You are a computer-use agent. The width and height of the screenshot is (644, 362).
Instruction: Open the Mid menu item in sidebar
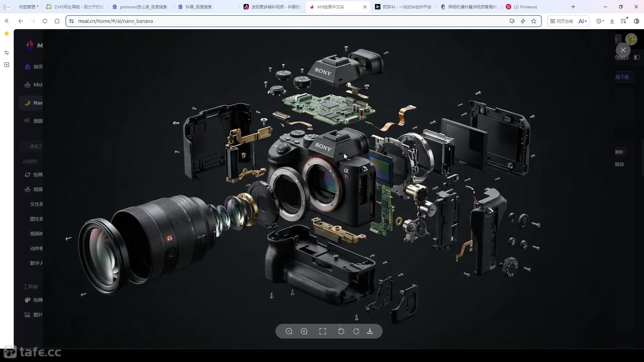tap(34, 85)
